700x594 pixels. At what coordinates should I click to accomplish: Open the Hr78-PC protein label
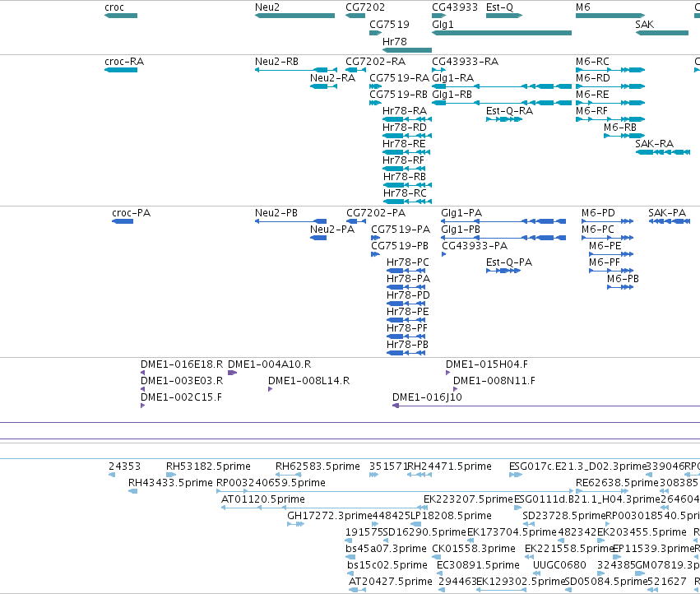coord(408,262)
